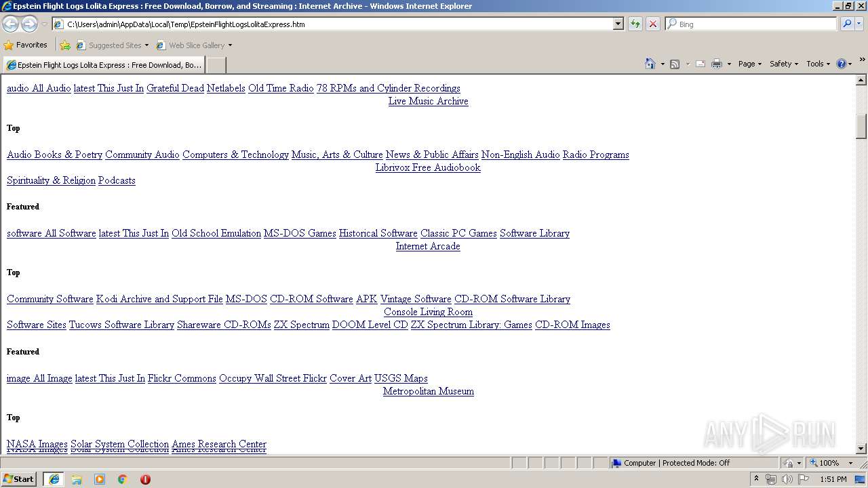
Task: Open the Favorites star button
Action: click(x=26, y=45)
